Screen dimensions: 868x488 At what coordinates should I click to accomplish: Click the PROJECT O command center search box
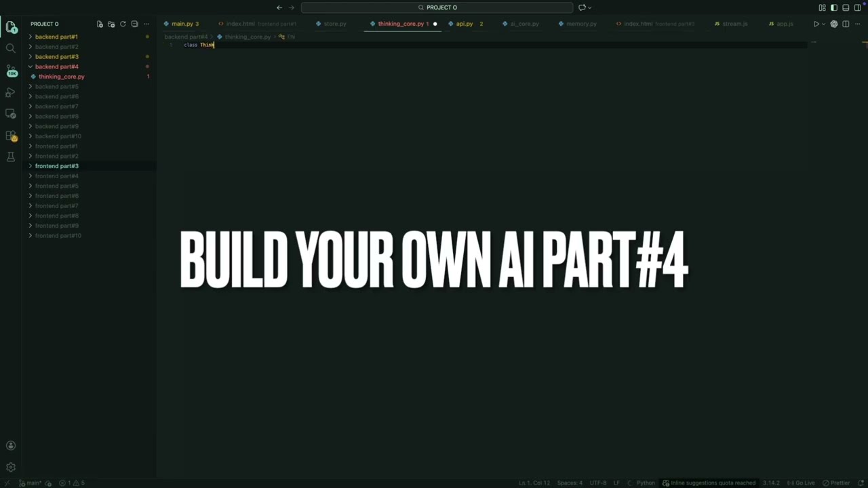(437, 7)
